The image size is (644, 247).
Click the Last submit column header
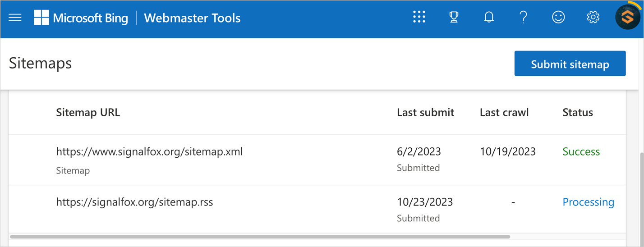[425, 112]
